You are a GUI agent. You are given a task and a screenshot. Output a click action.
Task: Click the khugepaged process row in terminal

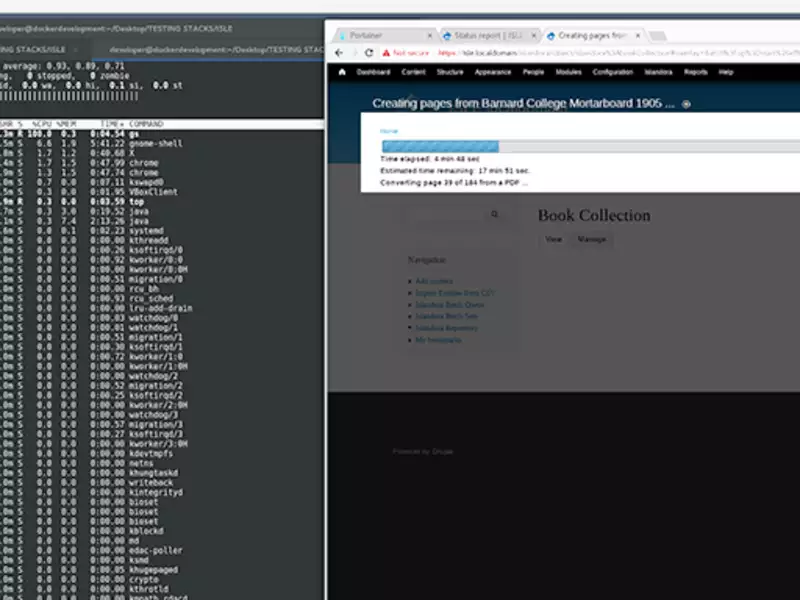click(162, 570)
